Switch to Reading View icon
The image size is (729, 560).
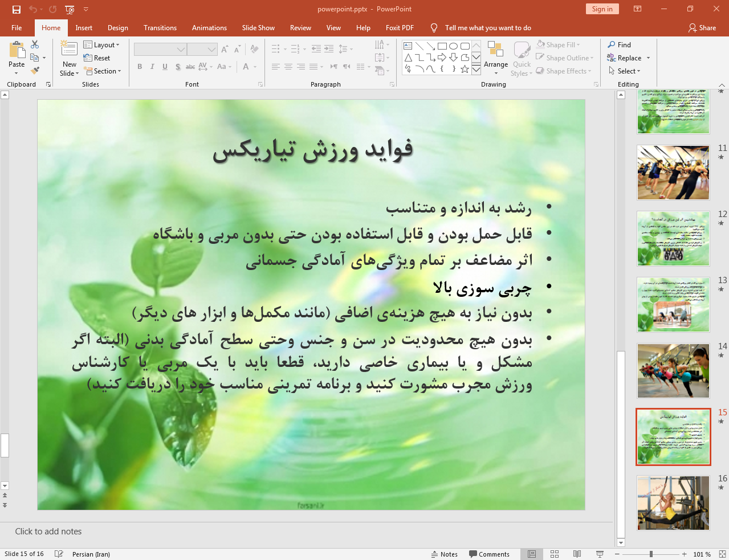pyautogui.click(x=577, y=554)
